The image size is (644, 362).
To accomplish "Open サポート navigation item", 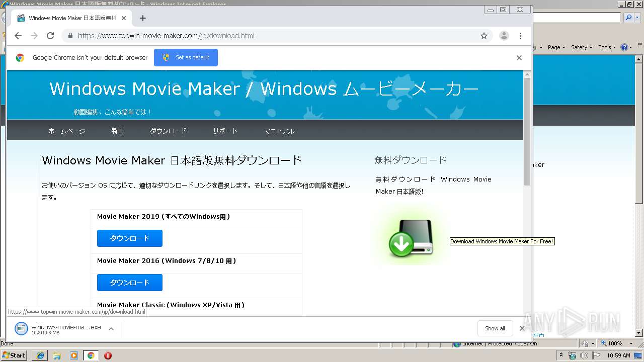I will (225, 131).
